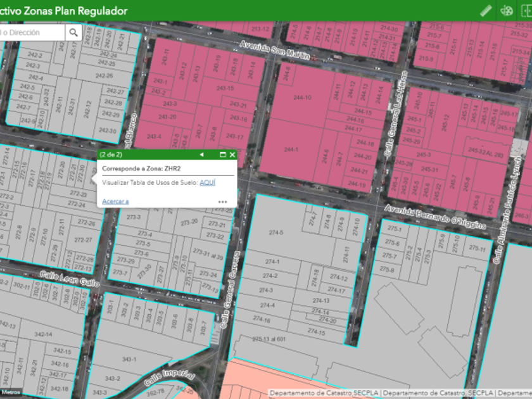
Task: Select parcel 244-10 on the map
Action: coord(302,98)
